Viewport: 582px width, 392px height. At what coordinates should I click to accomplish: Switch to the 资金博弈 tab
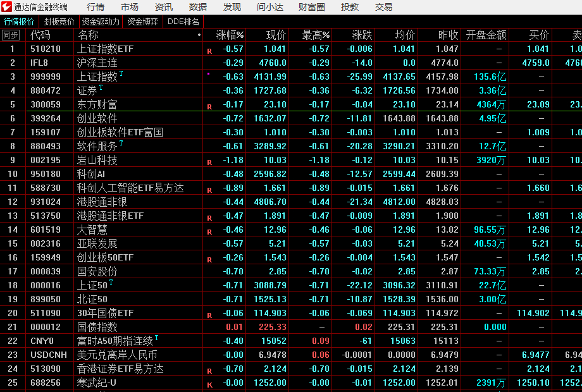click(142, 22)
